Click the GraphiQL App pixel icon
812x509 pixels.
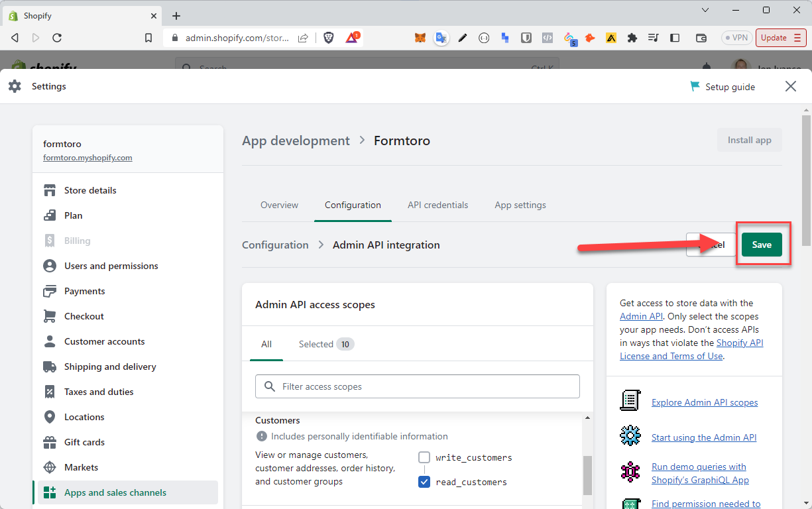630,472
